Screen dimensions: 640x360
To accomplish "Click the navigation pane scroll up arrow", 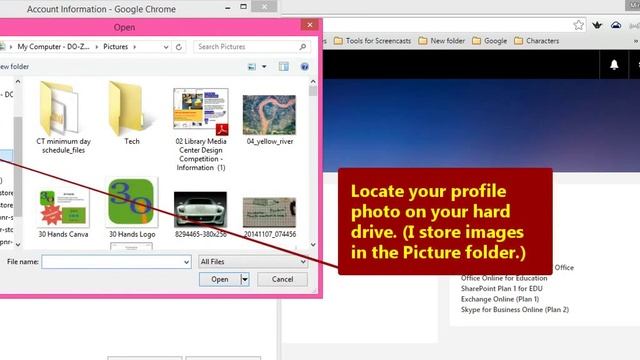I will coord(18,82).
